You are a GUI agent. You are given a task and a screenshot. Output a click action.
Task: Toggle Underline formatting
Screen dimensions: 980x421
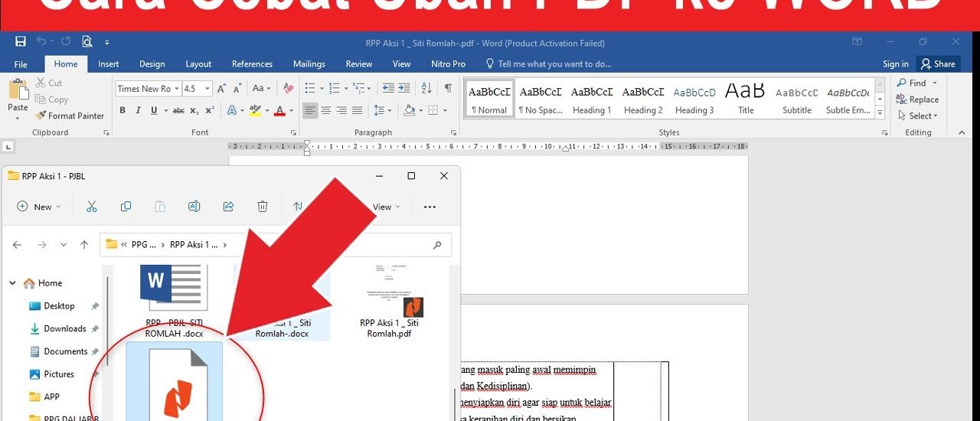tap(155, 111)
